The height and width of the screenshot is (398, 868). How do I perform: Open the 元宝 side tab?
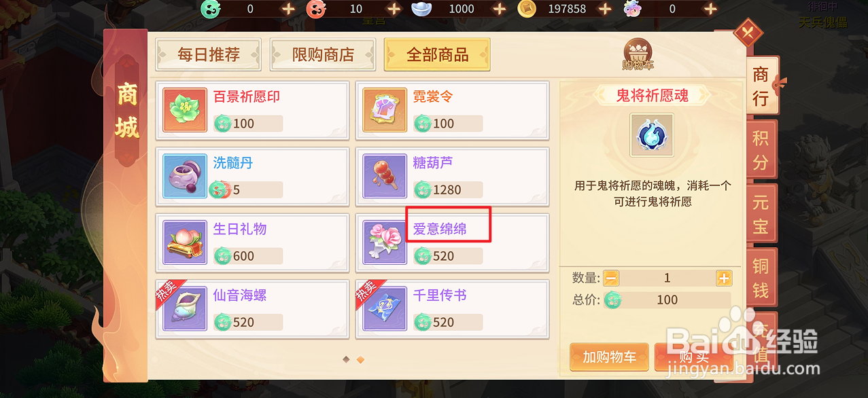(761, 214)
